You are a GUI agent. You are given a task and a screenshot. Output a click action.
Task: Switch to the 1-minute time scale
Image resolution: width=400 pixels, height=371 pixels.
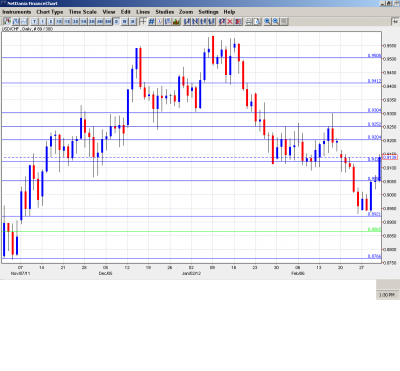[x=43, y=22]
